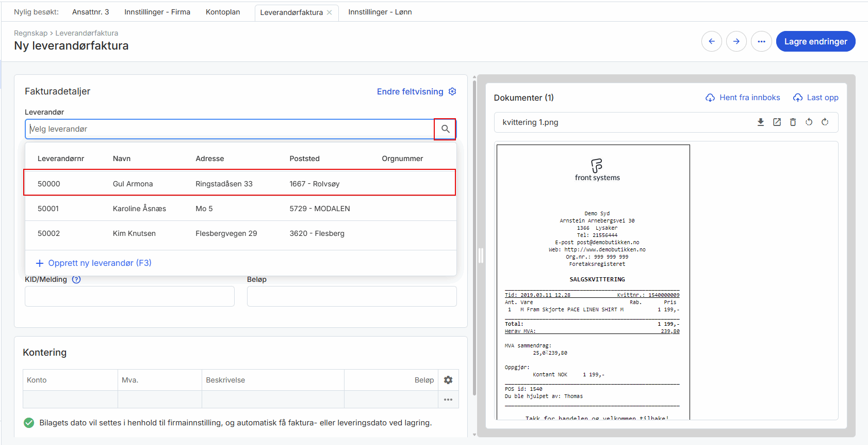Click the KID/Melding help icon
The height and width of the screenshot is (445, 868).
pos(76,280)
